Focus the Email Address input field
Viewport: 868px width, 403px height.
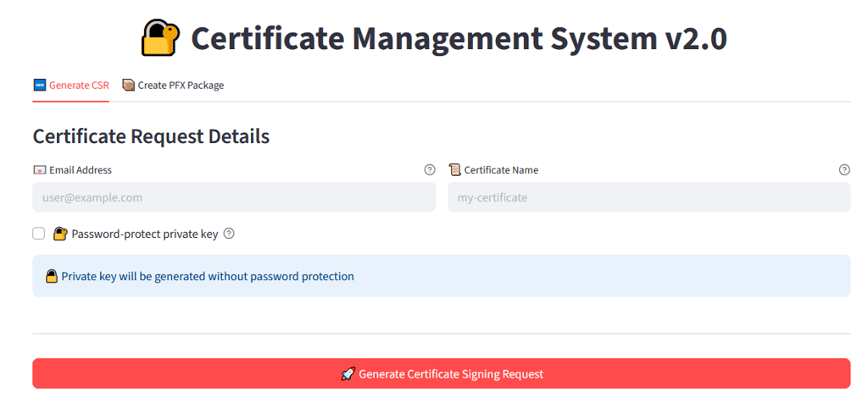pos(234,197)
